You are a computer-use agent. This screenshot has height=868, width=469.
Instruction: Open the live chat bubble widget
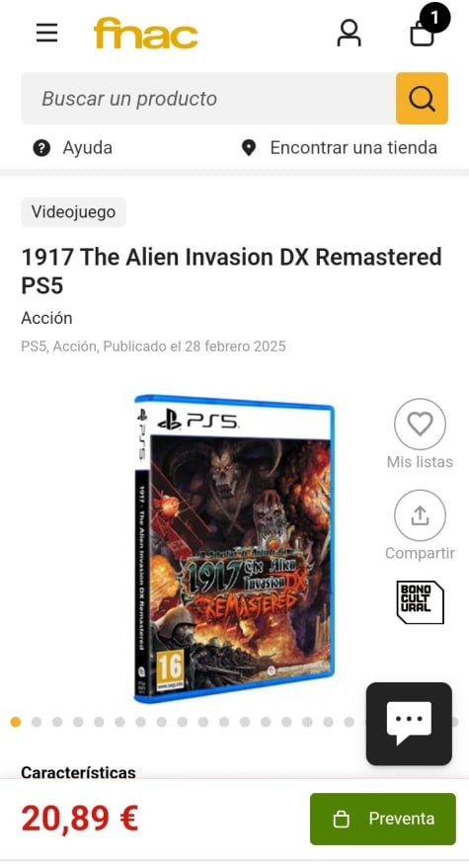point(409,724)
